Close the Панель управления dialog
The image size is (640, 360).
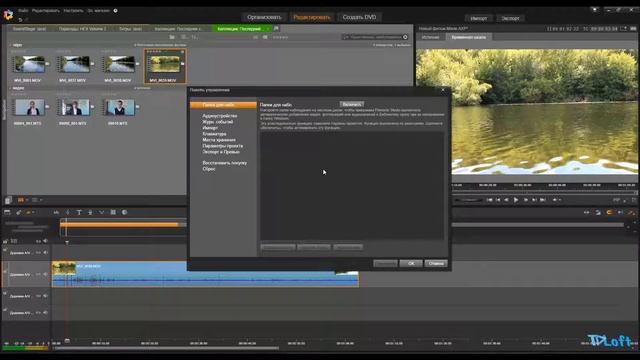pyautogui.click(x=443, y=90)
